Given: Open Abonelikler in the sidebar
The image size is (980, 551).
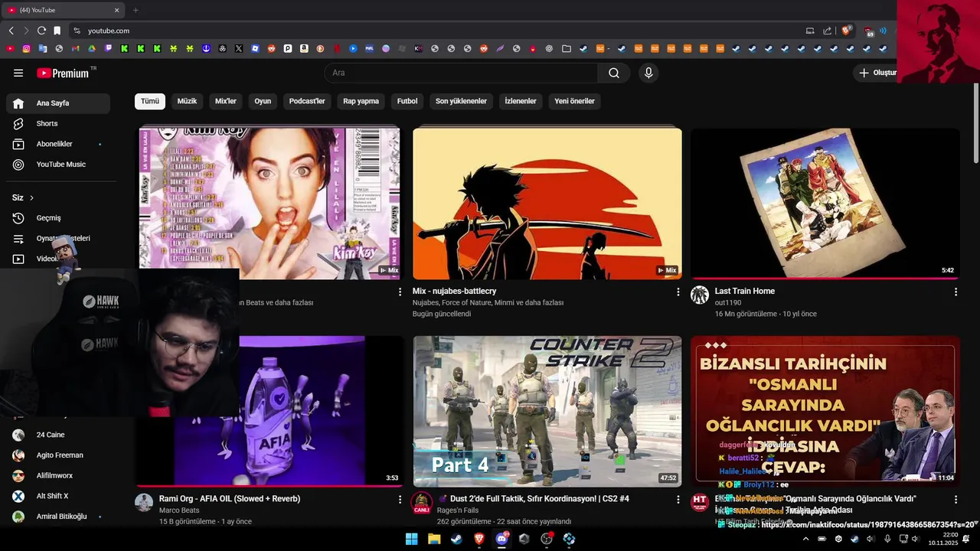Looking at the screenshot, I should pyautogui.click(x=58, y=144).
